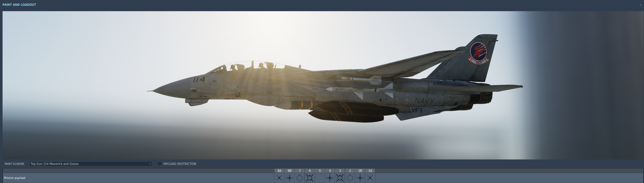This screenshot has width=644, height=183.
Task: Select the 2 pylon column header
Action: [350, 171]
